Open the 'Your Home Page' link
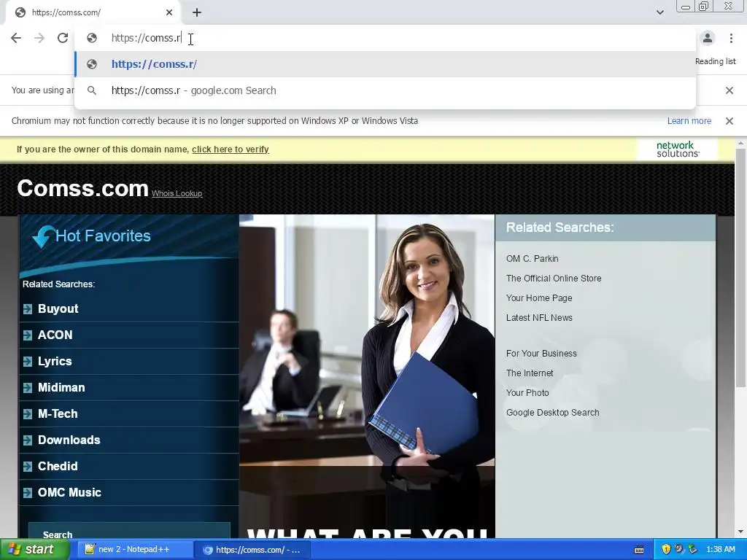Viewport: 747px width, 560px height. tap(539, 298)
